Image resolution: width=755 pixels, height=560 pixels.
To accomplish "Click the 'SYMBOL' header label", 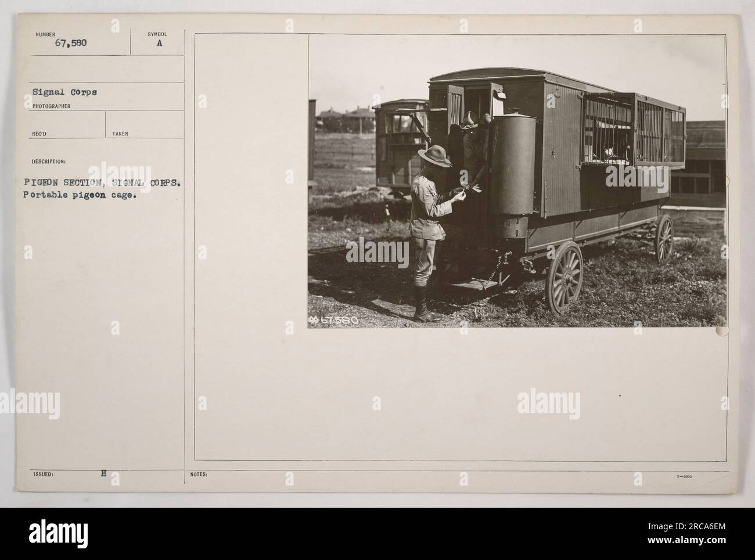I will coord(157,34).
